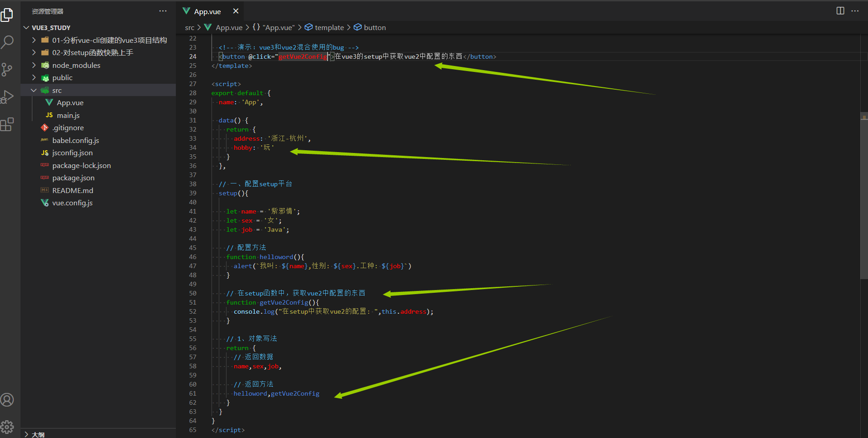Viewport: 868px width, 438px height.
Task: Open the Explorer view in activity bar
Action: [x=7, y=15]
